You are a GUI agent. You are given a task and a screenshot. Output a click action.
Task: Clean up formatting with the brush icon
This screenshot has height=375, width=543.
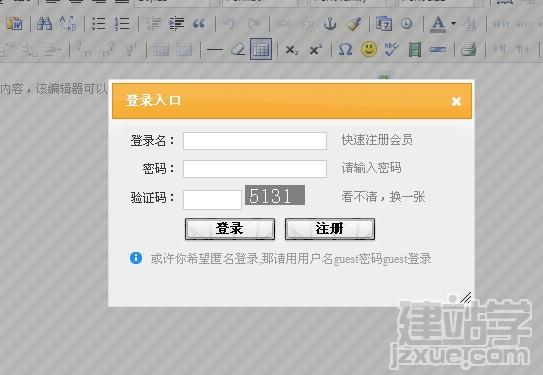353,24
